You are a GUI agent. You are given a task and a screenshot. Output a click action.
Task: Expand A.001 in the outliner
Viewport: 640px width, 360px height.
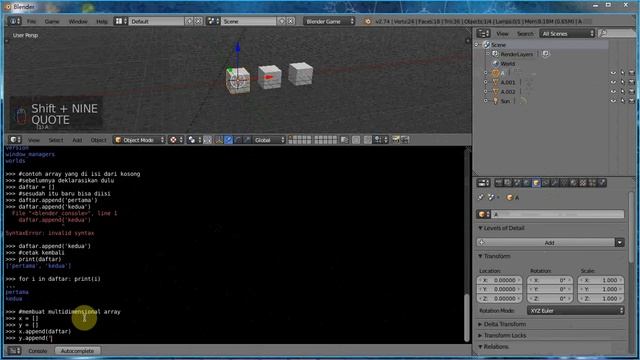(x=486, y=82)
